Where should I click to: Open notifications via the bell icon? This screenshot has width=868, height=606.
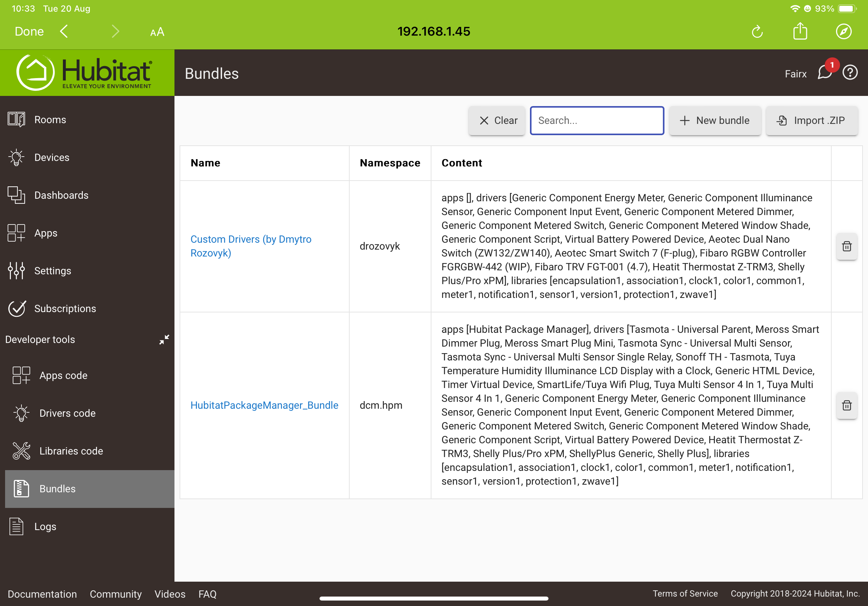pos(825,73)
